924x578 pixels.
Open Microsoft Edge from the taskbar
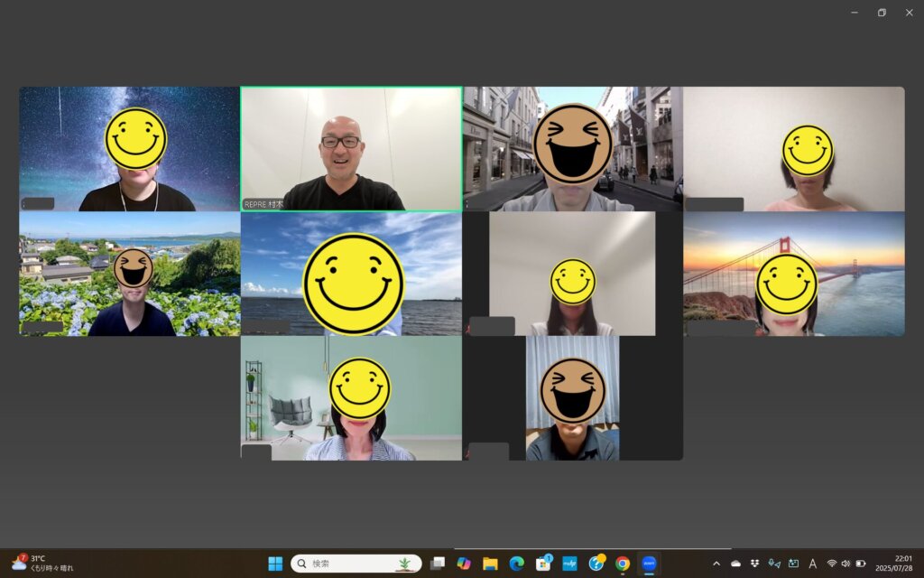point(517,564)
